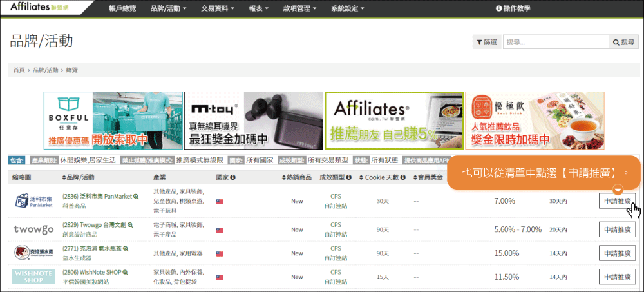Expand the 系統設定 dropdown menu

click(x=348, y=8)
